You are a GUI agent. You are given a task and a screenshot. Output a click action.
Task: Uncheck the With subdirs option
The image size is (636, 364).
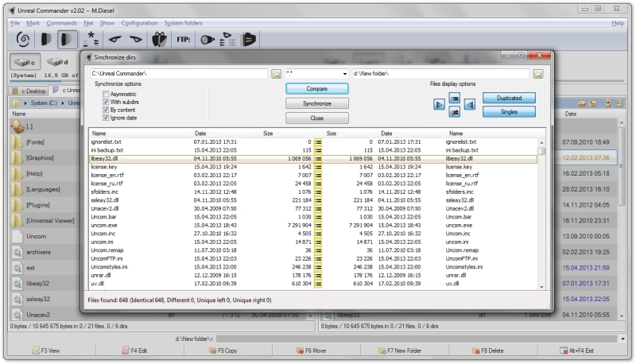(x=106, y=102)
